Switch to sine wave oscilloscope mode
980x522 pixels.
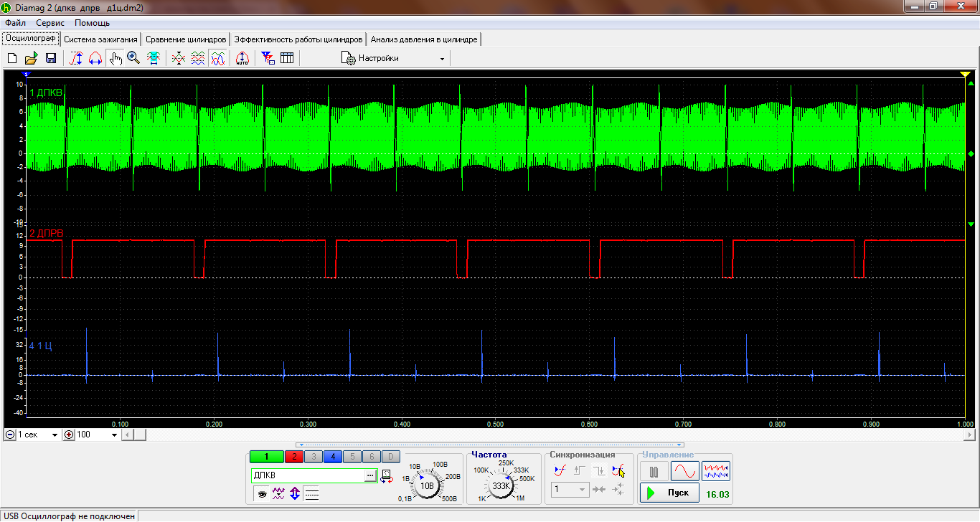pos(684,472)
